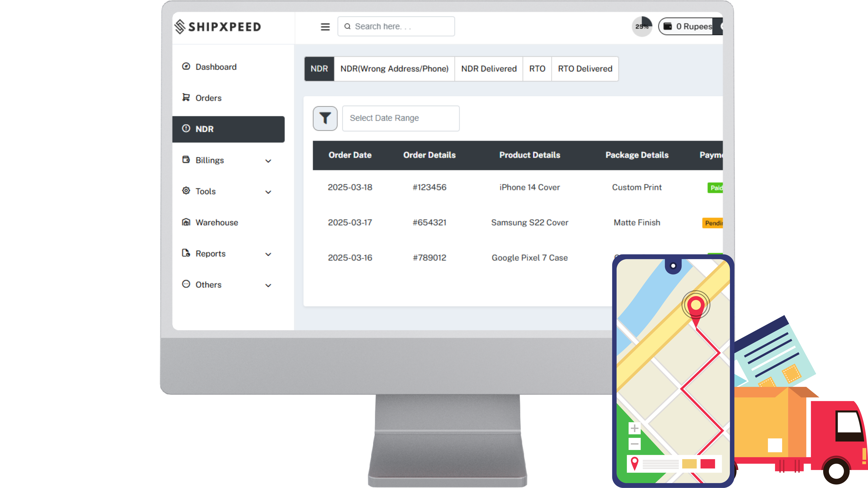Expand the Billings chevron
868x488 pixels.
[x=268, y=161]
